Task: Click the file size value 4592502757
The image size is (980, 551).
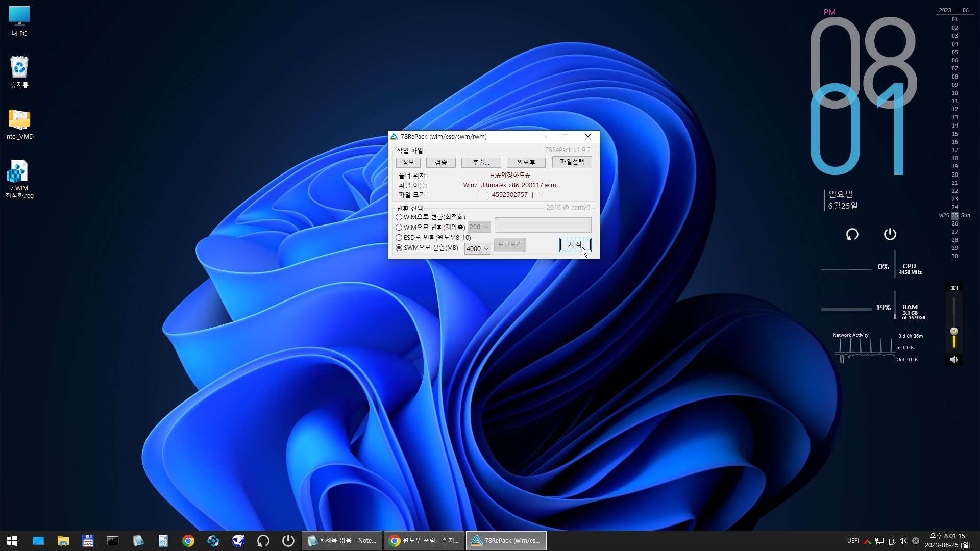Action: pyautogui.click(x=510, y=195)
